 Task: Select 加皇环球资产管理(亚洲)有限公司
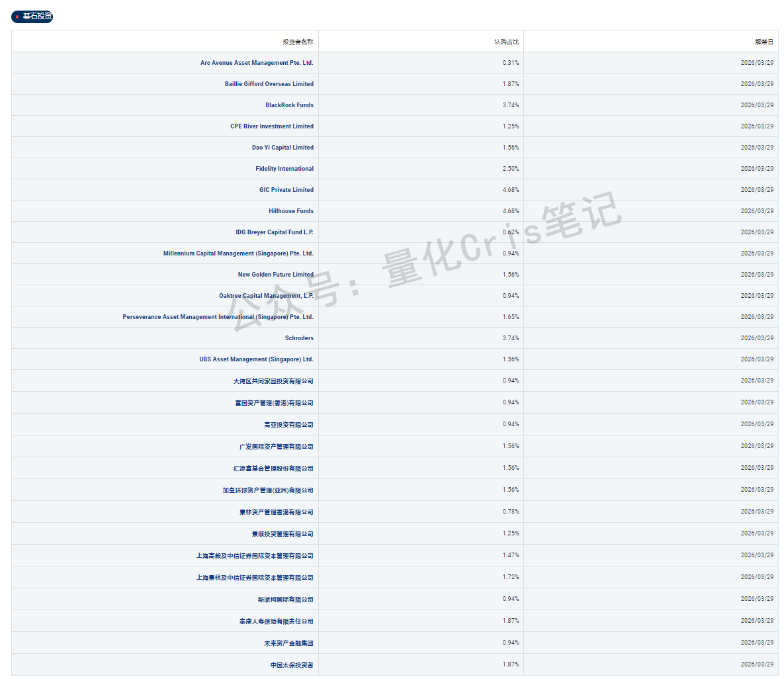[x=268, y=490]
